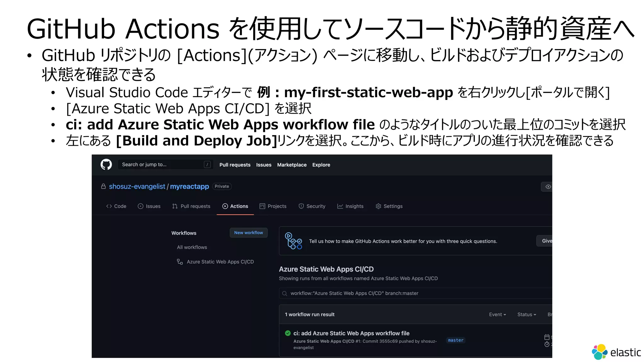
Task: Click the Give feedback button
Action: (x=545, y=241)
